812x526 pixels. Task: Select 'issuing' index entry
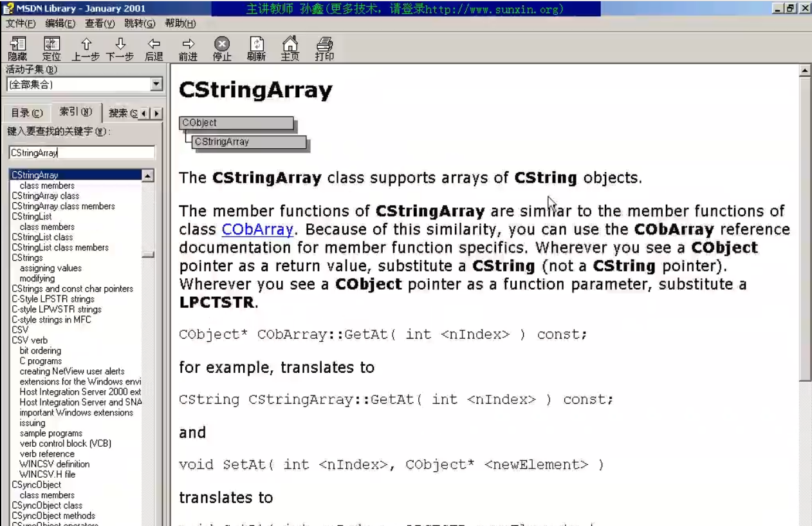32,423
